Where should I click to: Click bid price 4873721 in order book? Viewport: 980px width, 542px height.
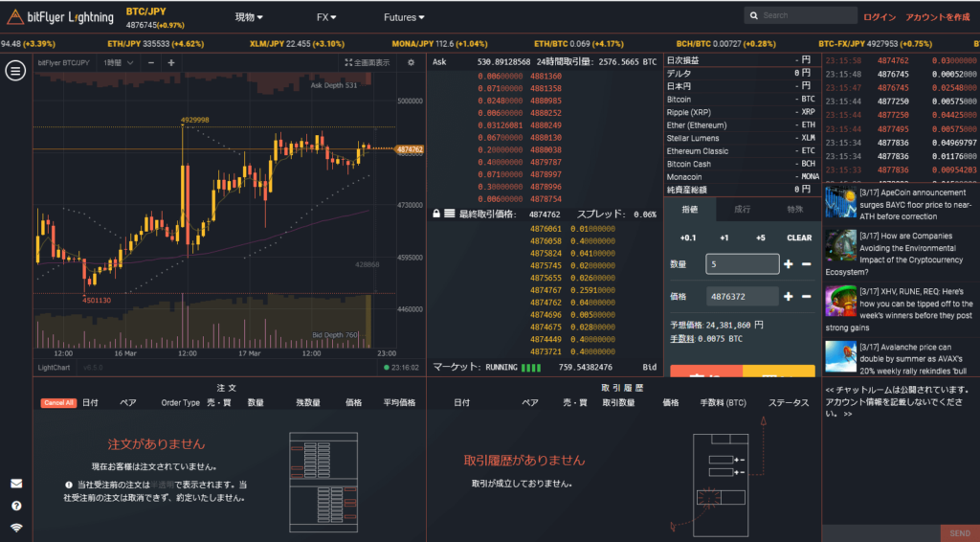coord(546,352)
